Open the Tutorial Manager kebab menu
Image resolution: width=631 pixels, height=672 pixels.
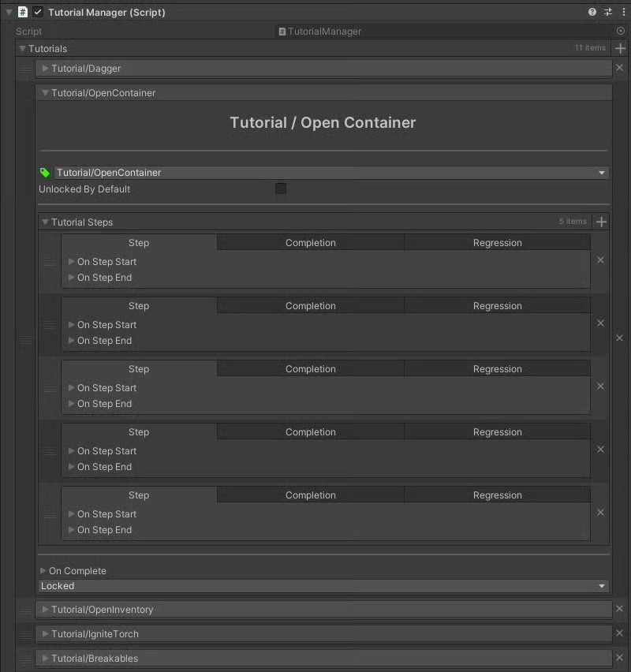click(623, 12)
